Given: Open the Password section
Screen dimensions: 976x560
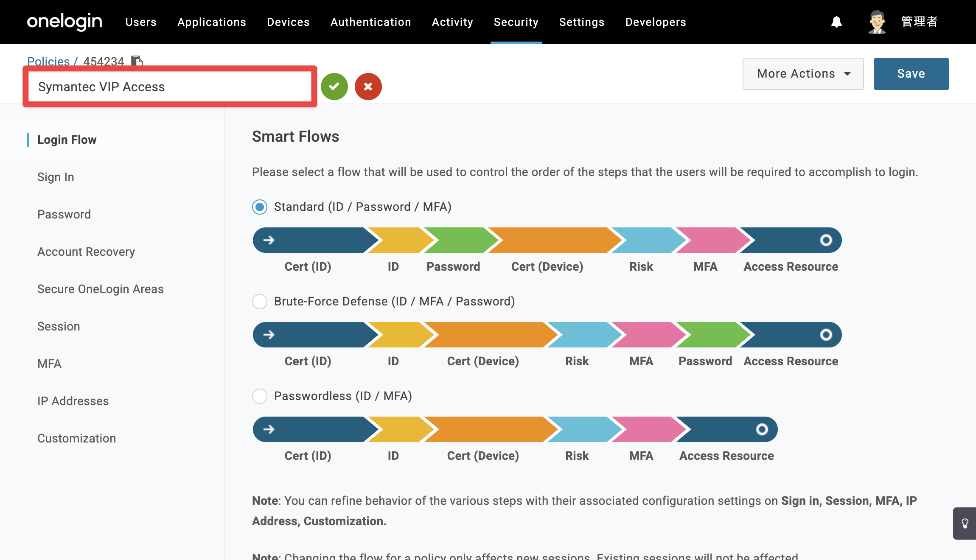Looking at the screenshot, I should click(64, 215).
